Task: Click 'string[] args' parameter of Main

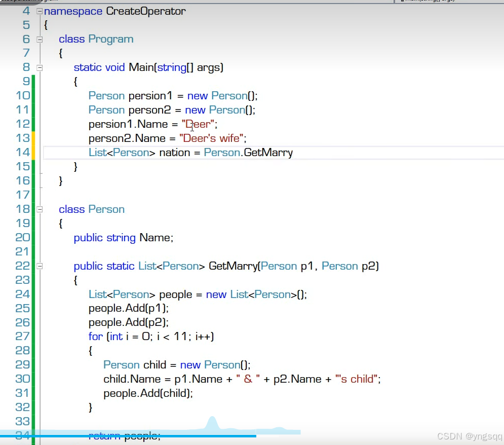Action: click(188, 67)
